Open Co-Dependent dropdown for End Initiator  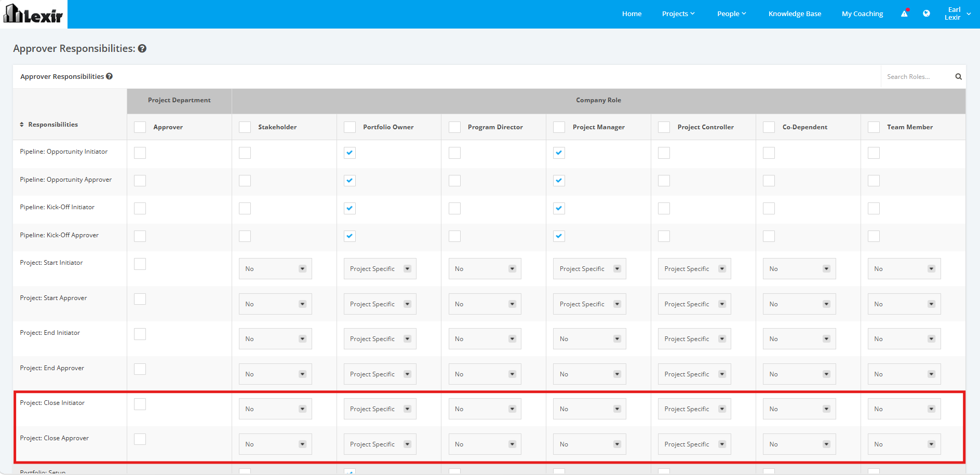point(799,339)
